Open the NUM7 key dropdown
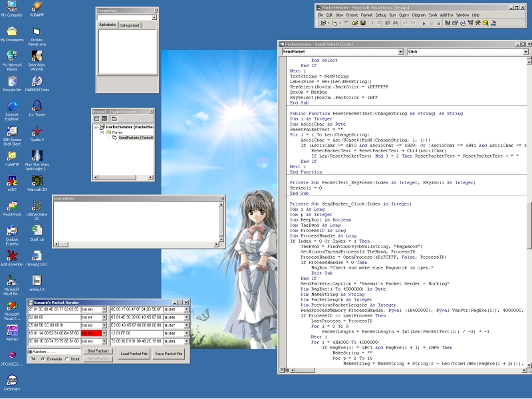 (x=187, y=325)
